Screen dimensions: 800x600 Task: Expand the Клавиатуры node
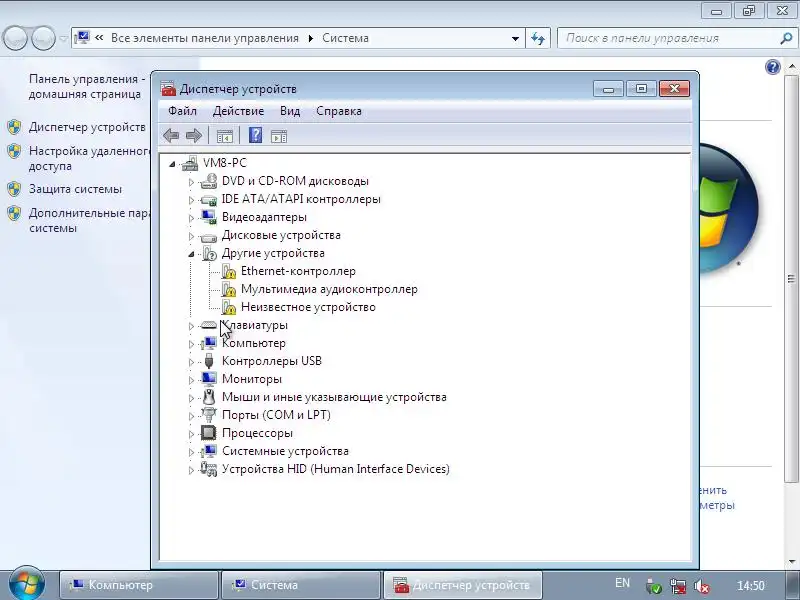tap(191, 326)
